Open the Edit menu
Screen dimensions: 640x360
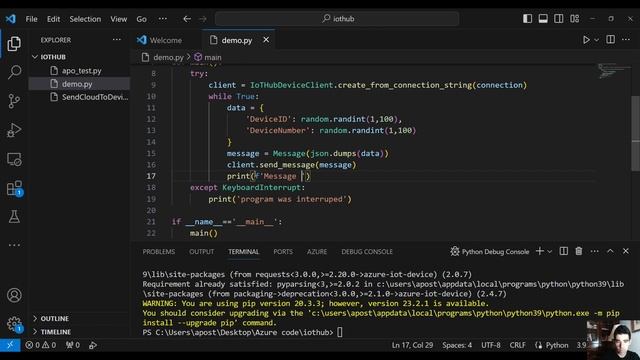click(x=53, y=19)
